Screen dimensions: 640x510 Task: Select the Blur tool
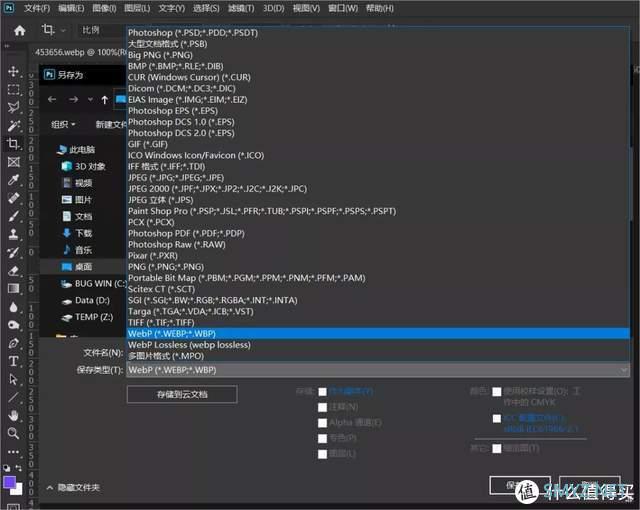[13, 307]
